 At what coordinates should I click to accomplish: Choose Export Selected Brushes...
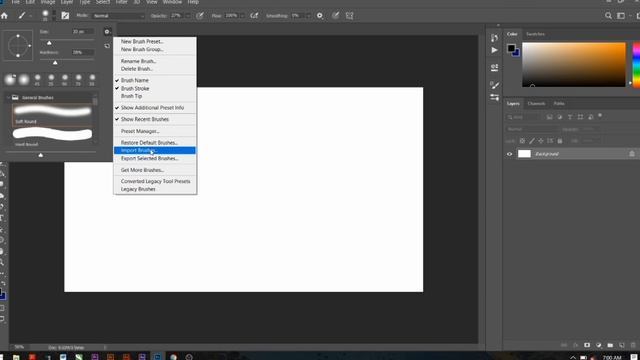(150, 158)
